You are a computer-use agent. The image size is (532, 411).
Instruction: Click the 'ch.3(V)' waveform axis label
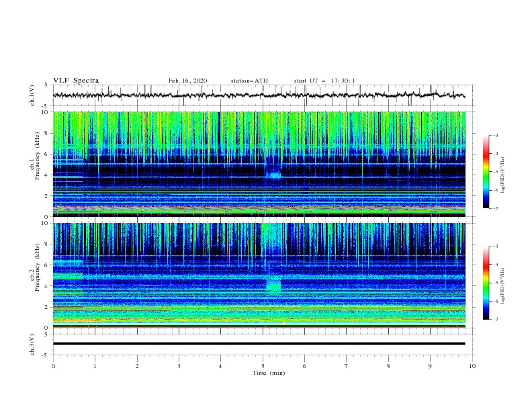(x=32, y=345)
